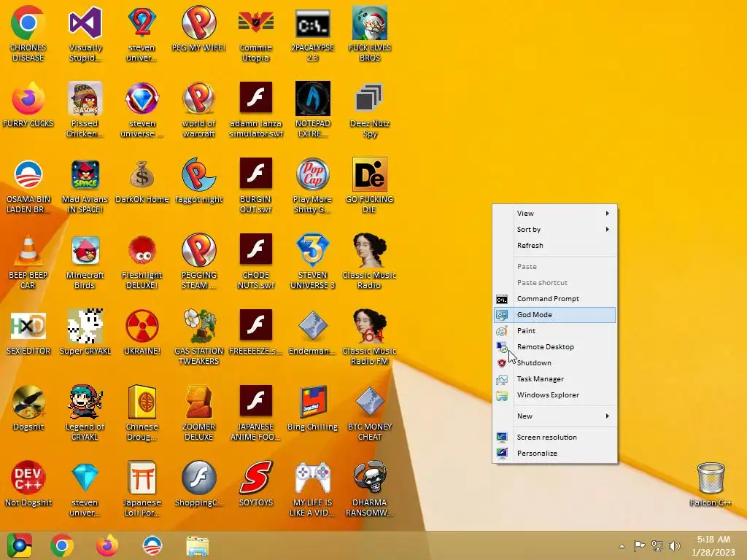This screenshot has width=747, height=560.
Task: Choose Windows Explorer in the context menu
Action: coord(554,395)
